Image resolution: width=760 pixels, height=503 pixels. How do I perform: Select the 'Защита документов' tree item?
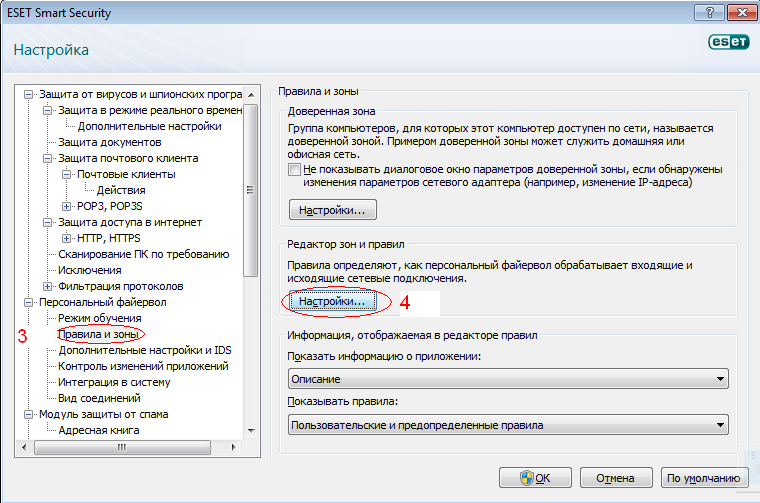point(110,142)
